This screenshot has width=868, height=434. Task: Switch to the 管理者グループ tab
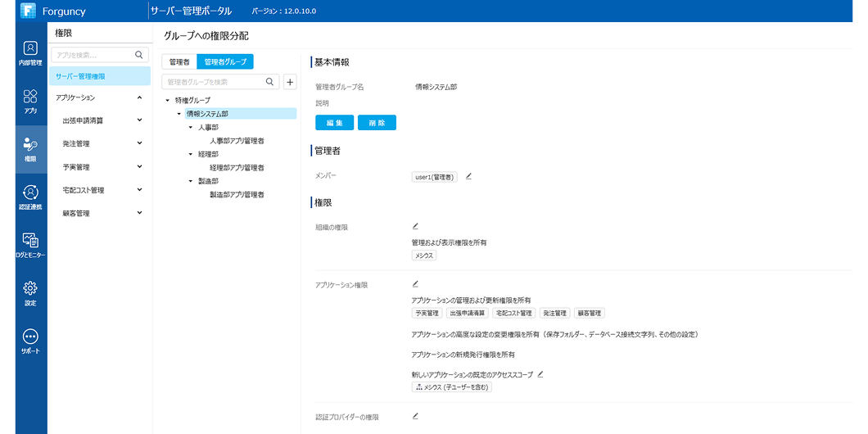coord(225,62)
